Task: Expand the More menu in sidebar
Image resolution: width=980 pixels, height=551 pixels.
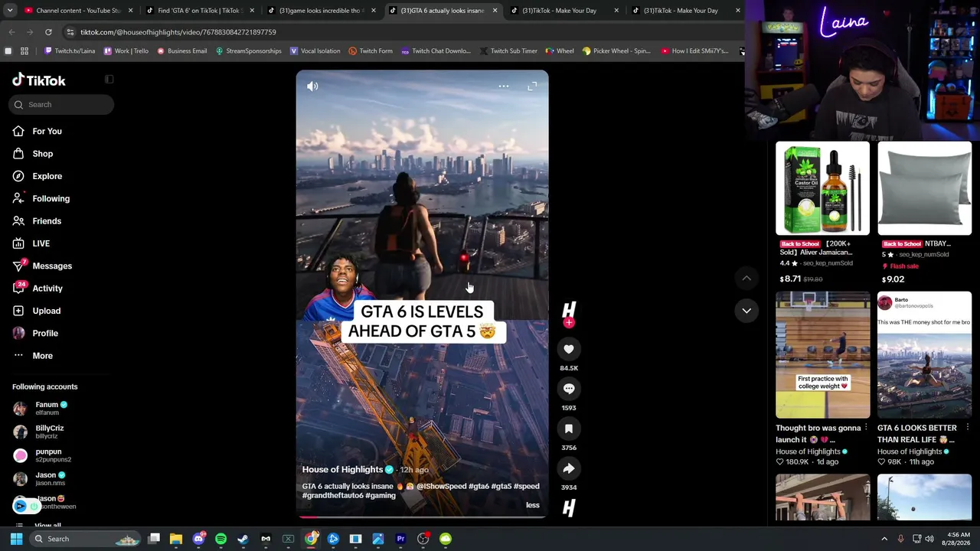Action: click(42, 356)
